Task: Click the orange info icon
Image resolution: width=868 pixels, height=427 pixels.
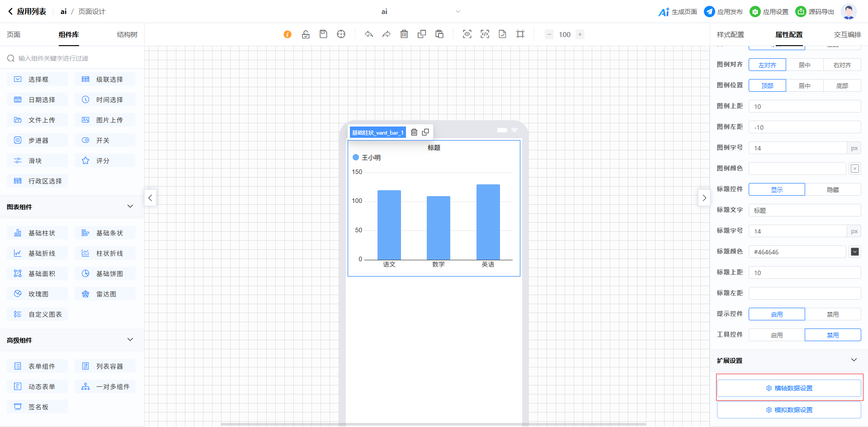Action: 288,34
